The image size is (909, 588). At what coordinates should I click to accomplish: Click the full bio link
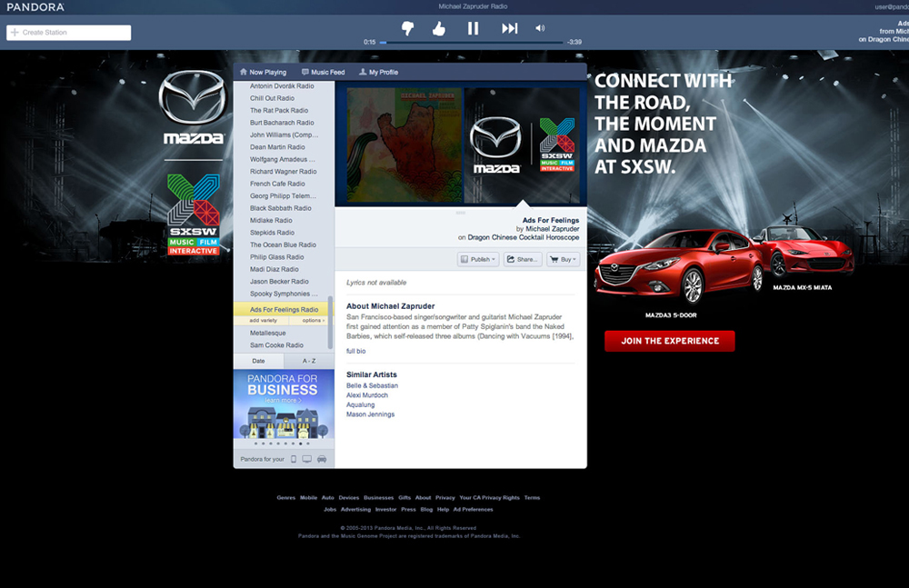tap(356, 351)
